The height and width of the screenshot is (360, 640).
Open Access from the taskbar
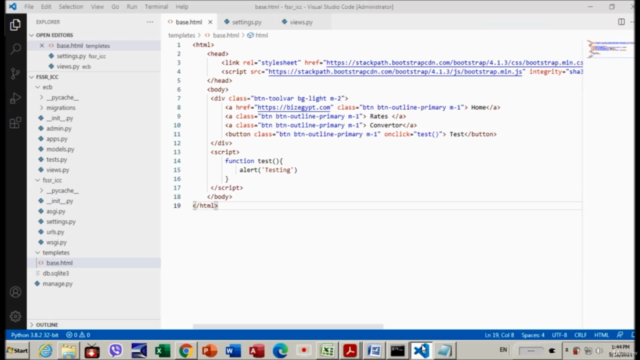click(x=257, y=351)
